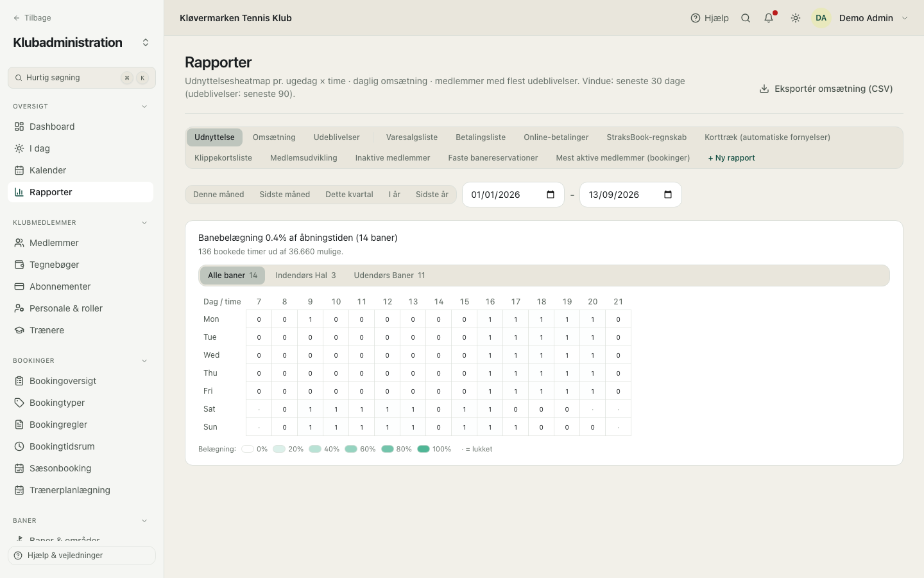924x578 pixels.
Task: Click Personale & roller icon
Action: pos(19,308)
